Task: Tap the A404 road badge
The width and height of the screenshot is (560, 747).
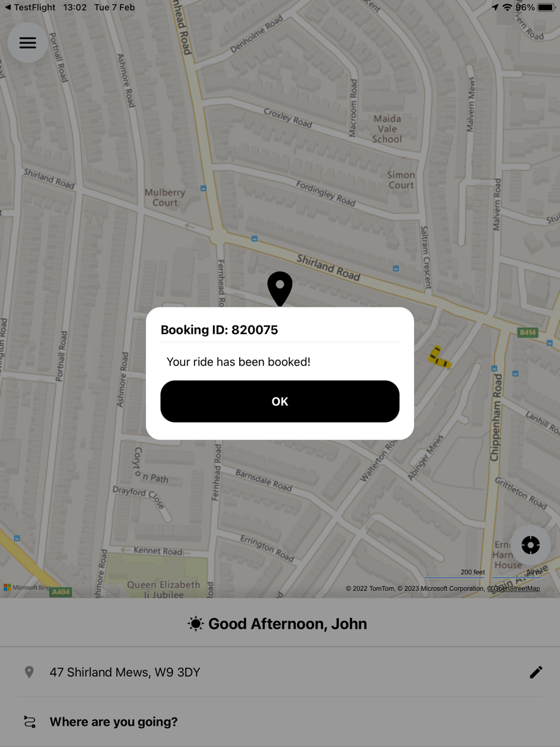Action: pos(60,592)
